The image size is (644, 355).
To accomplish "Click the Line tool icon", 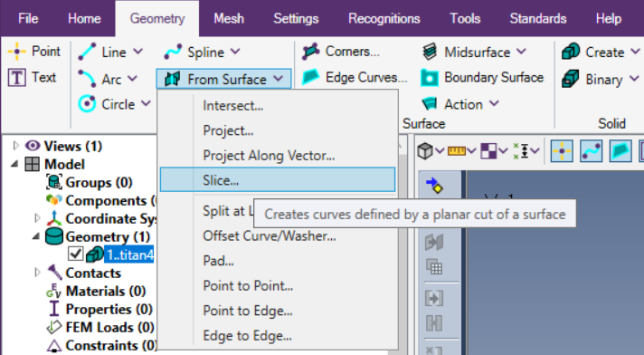I will [x=87, y=52].
